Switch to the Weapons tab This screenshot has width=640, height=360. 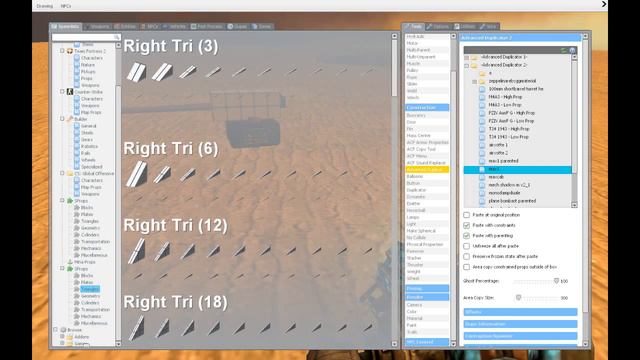(x=97, y=27)
